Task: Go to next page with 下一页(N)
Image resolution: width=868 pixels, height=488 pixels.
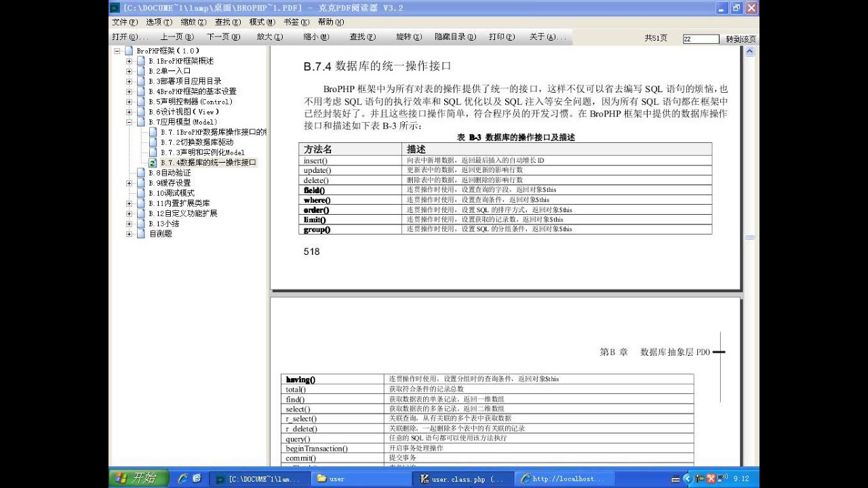Action: click(x=224, y=37)
